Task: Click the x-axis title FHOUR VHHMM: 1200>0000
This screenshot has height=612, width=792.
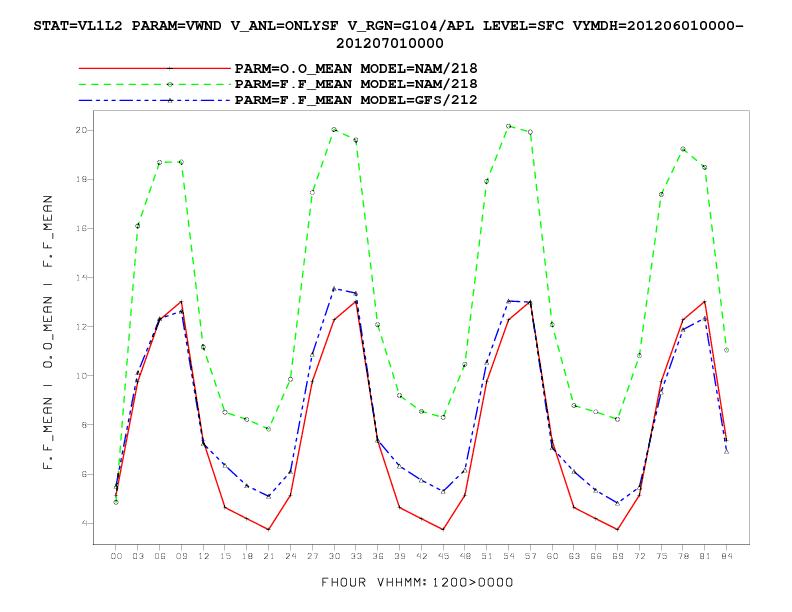Action: 417,582
